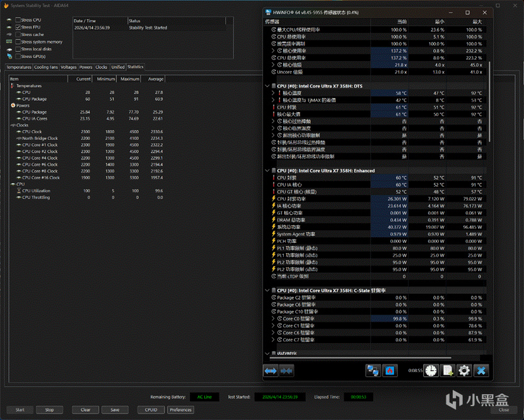Select the CPU Core #16 Clock row
Screen dimensions: 524x420
click(86, 178)
